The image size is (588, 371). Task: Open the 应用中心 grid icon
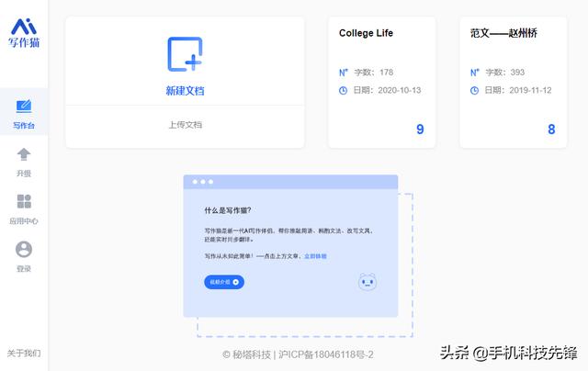[24, 201]
